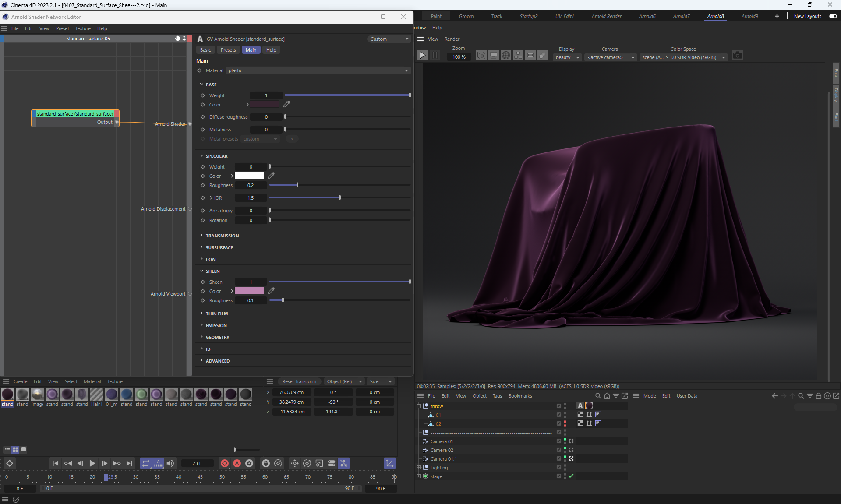Click the record active objects keyframe button

[x=225, y=463]
